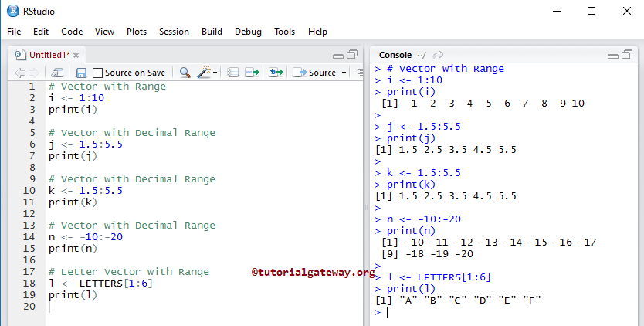This screenshot has width=644, height=326.
Task: Minimize the source editor pane
Action: coord(338,56)
